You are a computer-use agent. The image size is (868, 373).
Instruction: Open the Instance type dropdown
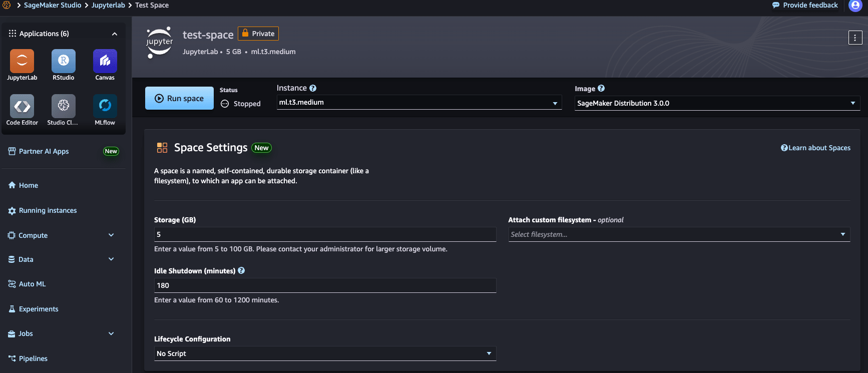[419, 103]
